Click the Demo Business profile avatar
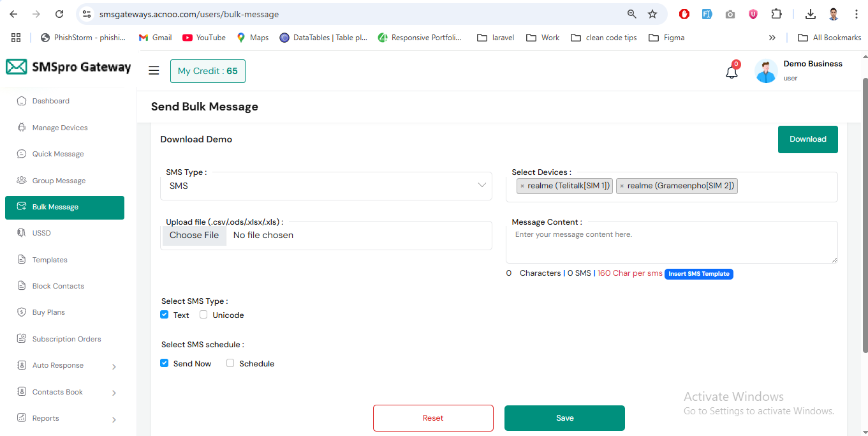This screenshot has width=868, height=436. coord(765,71)
